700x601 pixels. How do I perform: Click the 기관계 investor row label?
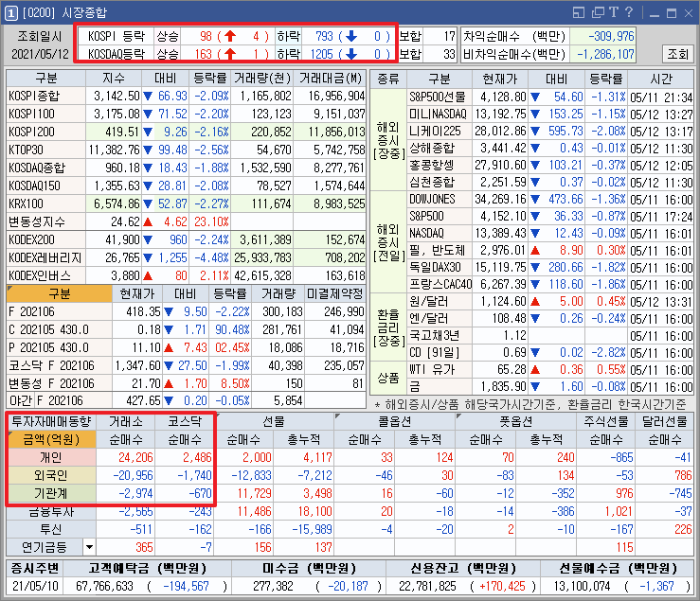(51, 493)
